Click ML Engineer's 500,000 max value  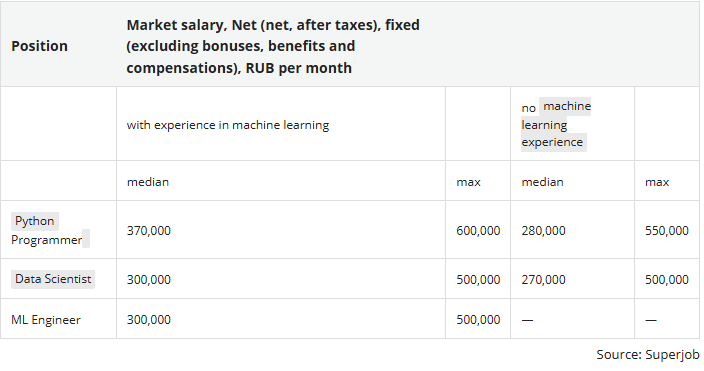(x=478, y=319)
